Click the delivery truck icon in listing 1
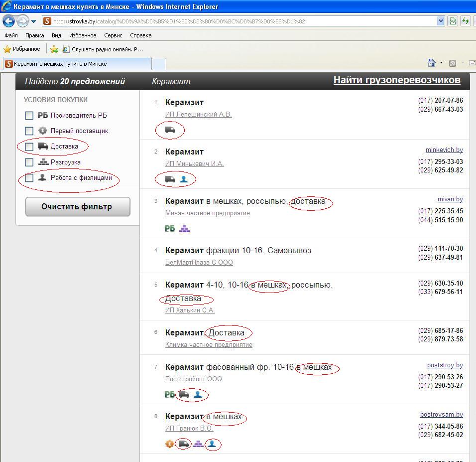The image size is (476, 462). (170, 130)
